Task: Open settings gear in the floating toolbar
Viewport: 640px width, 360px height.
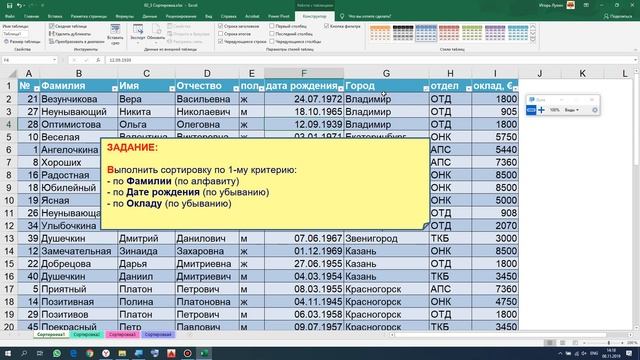Action: pos(595,110)
